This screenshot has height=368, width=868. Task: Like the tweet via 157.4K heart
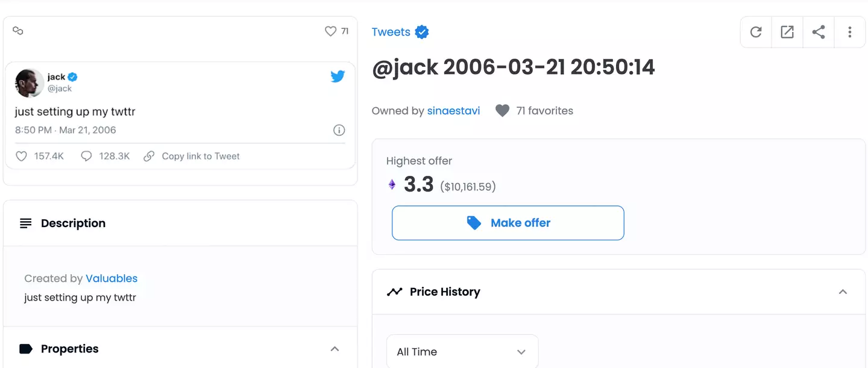pos(22,157)
